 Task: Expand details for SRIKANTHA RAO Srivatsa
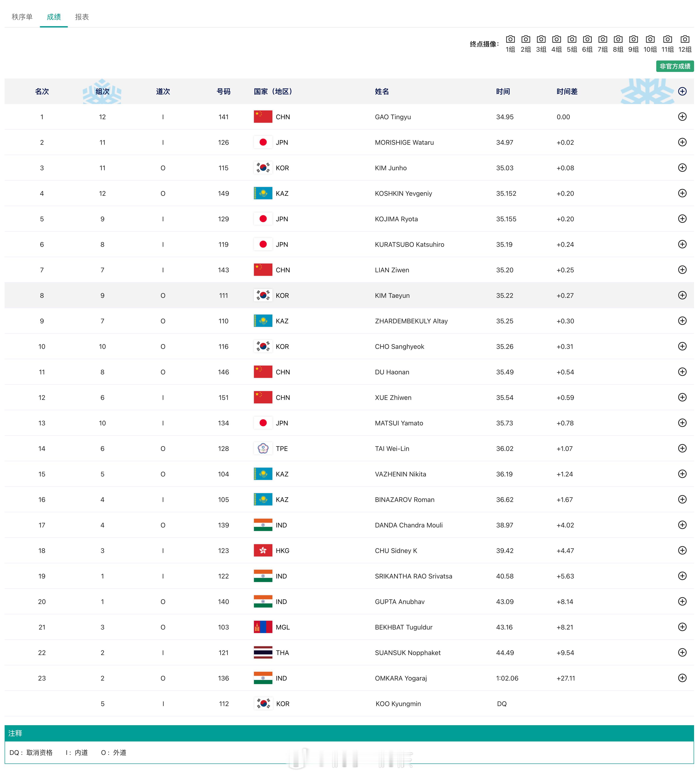pyautogui.click(x=682, y=576)
